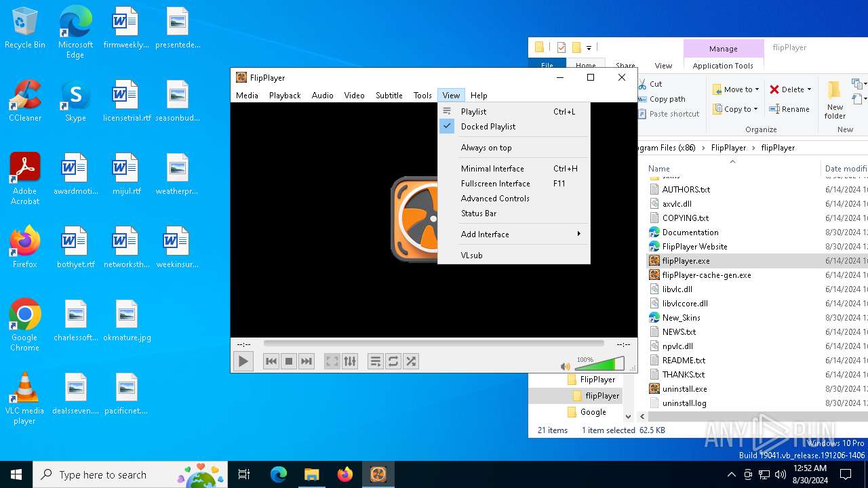Click Copy path in Explorer ribbon
Screen dimensions: 868x488
[662, 99]
